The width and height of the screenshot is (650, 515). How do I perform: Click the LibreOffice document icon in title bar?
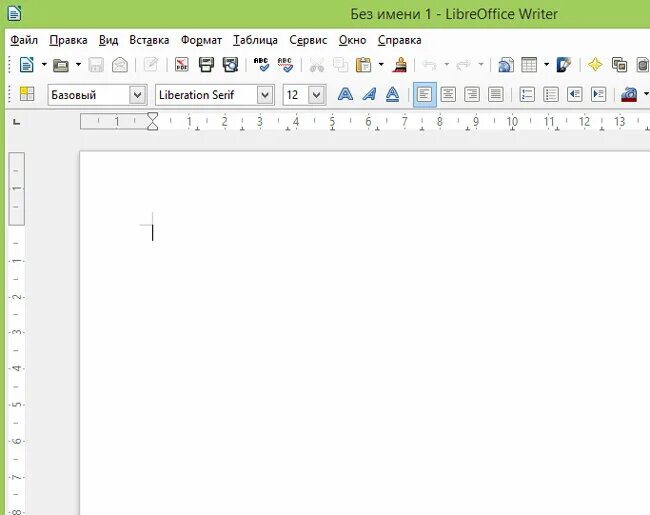click(x=15, y=13)
